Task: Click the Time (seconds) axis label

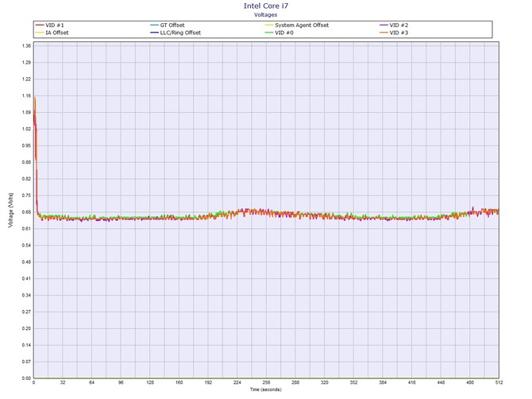Action: pos(266,389)
